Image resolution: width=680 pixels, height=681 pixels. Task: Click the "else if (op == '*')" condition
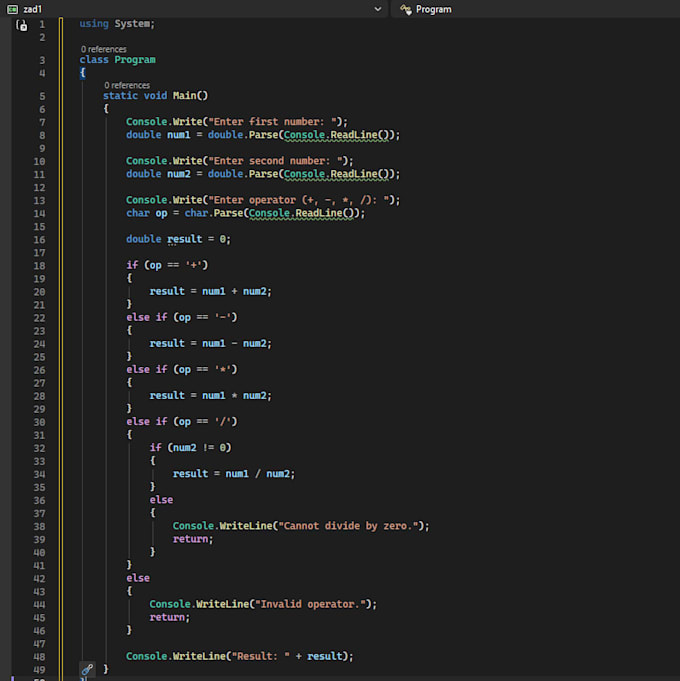pos(182,370)
